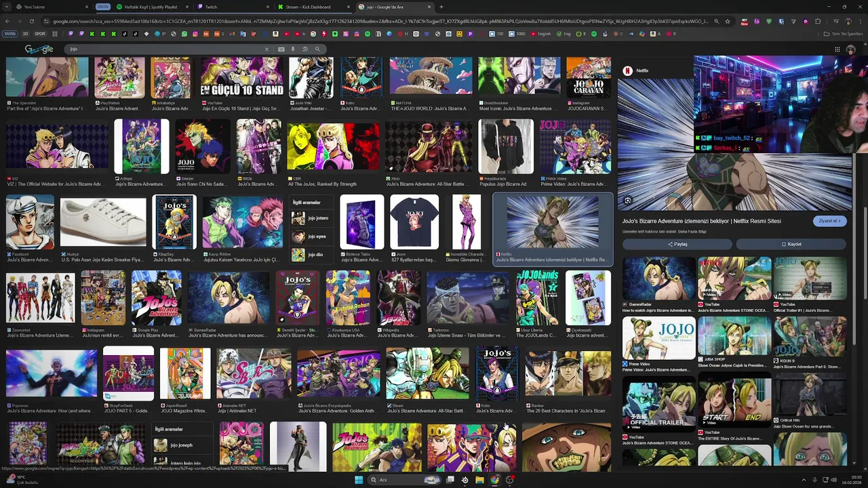The image size is (868, 488).
Task: Open Windows Start menu
Action: (x=359, y=480)
